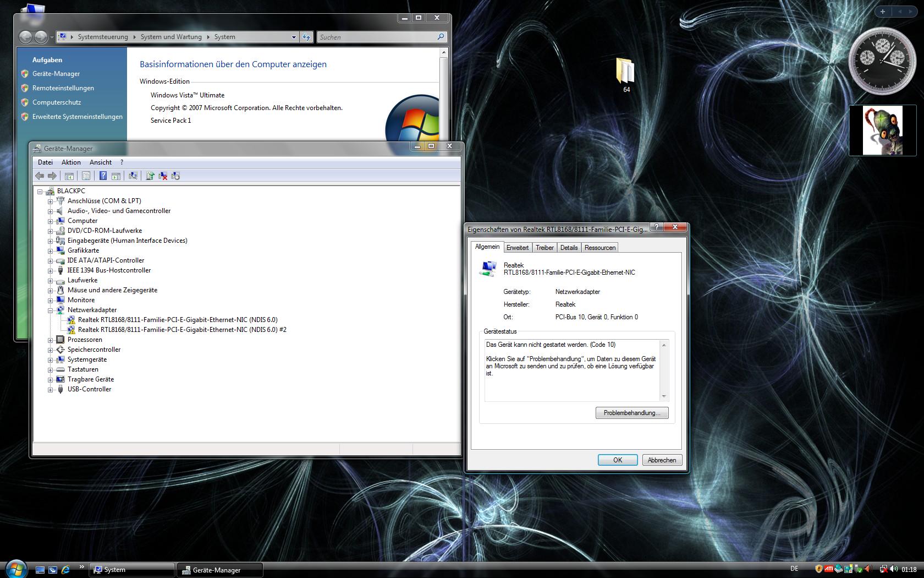Click the ATI tray icon
924x578 pixels.
[x=828, y=569]
